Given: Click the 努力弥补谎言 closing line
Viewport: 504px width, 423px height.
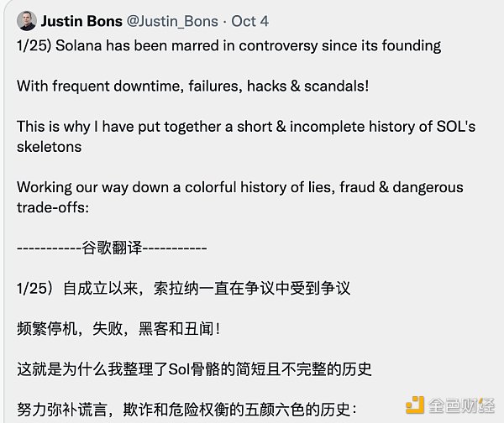Looking at the screenshot, I should (186, 410).
